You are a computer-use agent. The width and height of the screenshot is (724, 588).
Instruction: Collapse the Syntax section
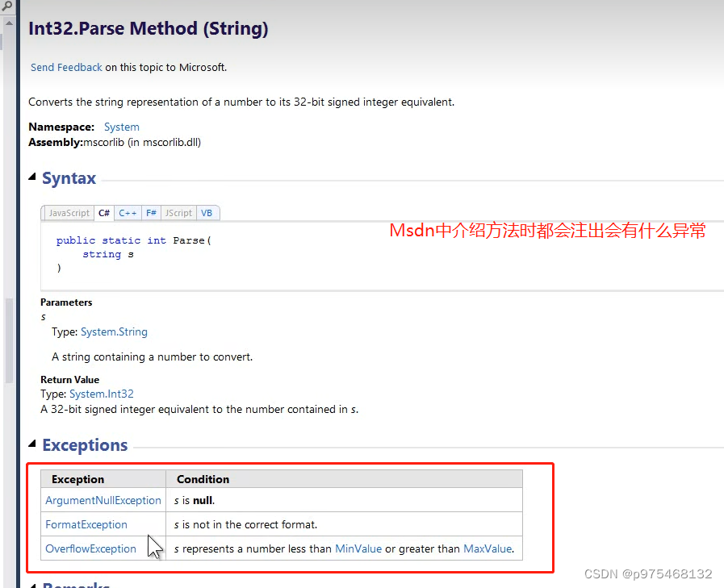tap(31, 177)
